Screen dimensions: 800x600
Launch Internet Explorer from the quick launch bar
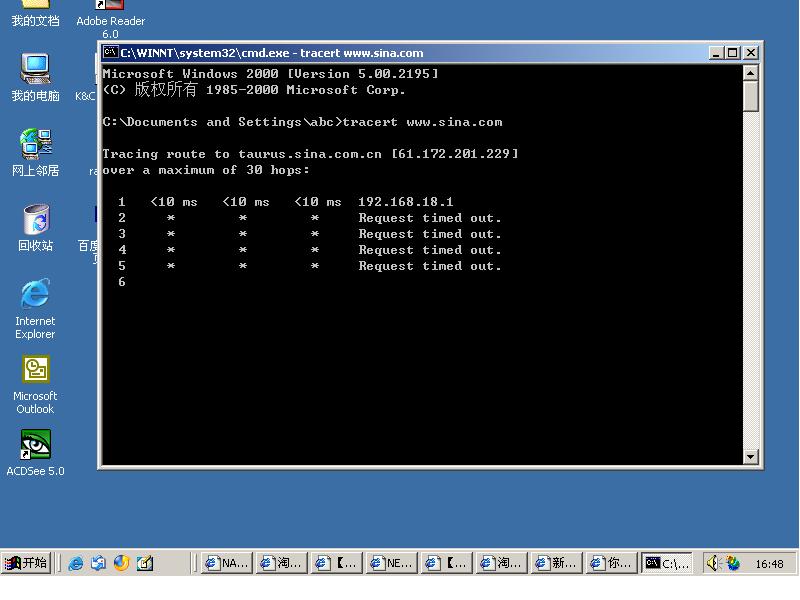click(76, 563)
